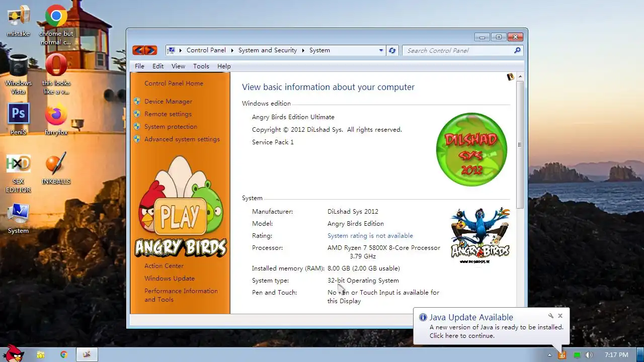Click the Java Update Available notification text
This screenshot has width=644, height=362.
[x=471, y=317]
